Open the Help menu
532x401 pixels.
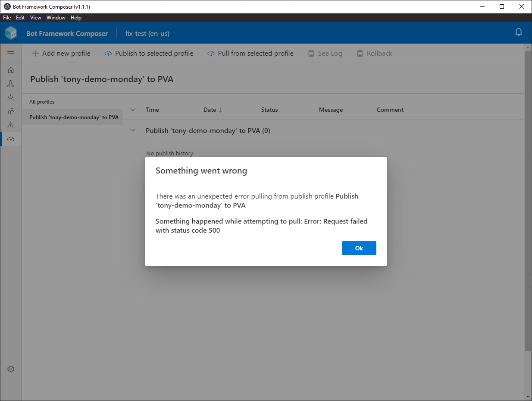[x=76, y=18]
